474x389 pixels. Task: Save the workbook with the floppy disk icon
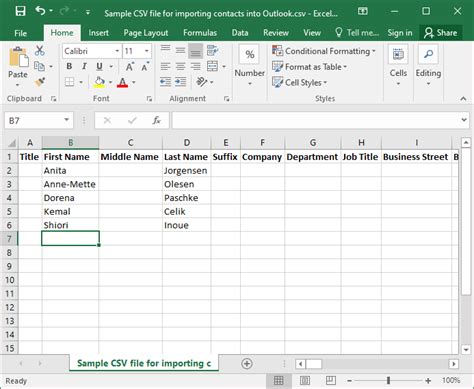tap(20, 12)
